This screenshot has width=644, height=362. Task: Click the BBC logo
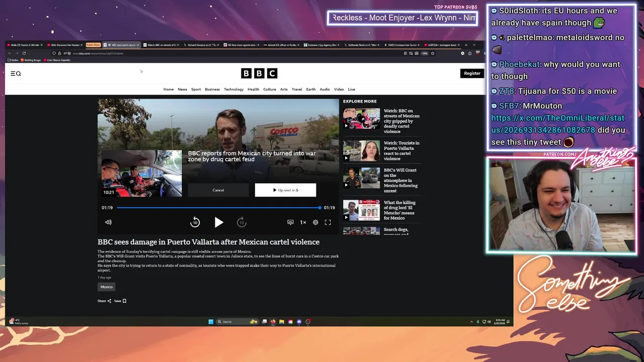coord(259,73)
